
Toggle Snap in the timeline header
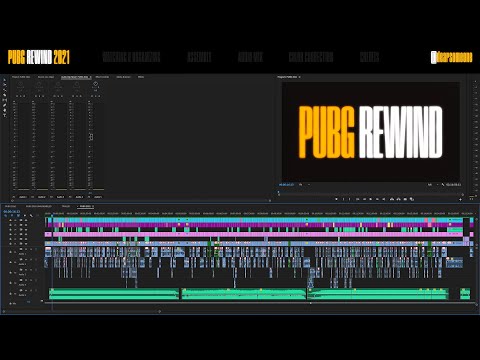[x=12, y=215]
